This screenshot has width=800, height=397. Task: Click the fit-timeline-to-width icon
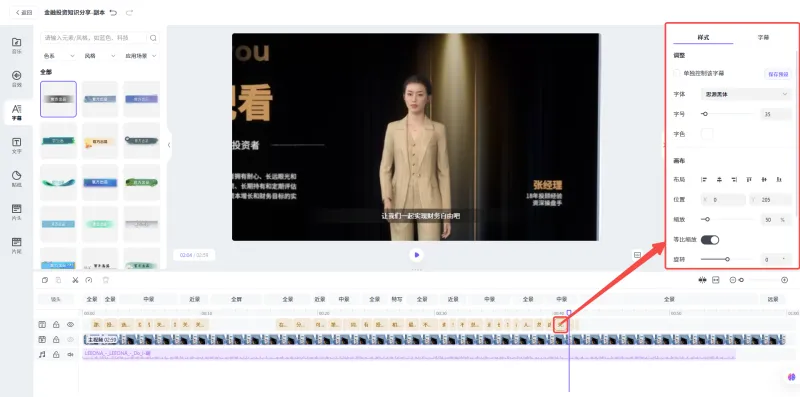[x=715, y=280]
